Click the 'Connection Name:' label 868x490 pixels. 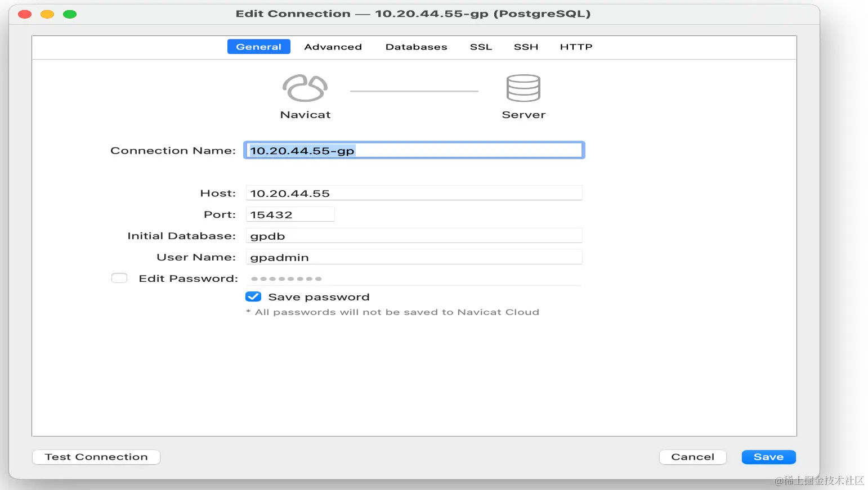pyautogui.click(x=173, y=150)
